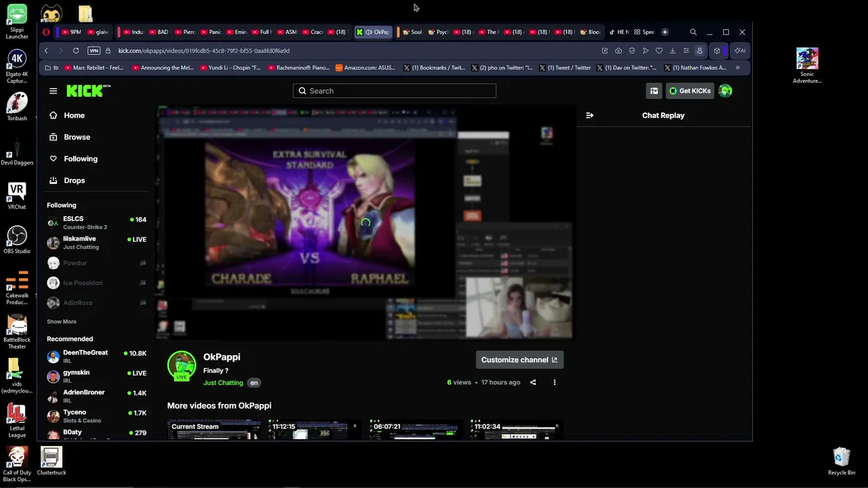Open the AI assistant button in toolbar
The width and height of the screenshot is (868, 488).
click(740, 51)
